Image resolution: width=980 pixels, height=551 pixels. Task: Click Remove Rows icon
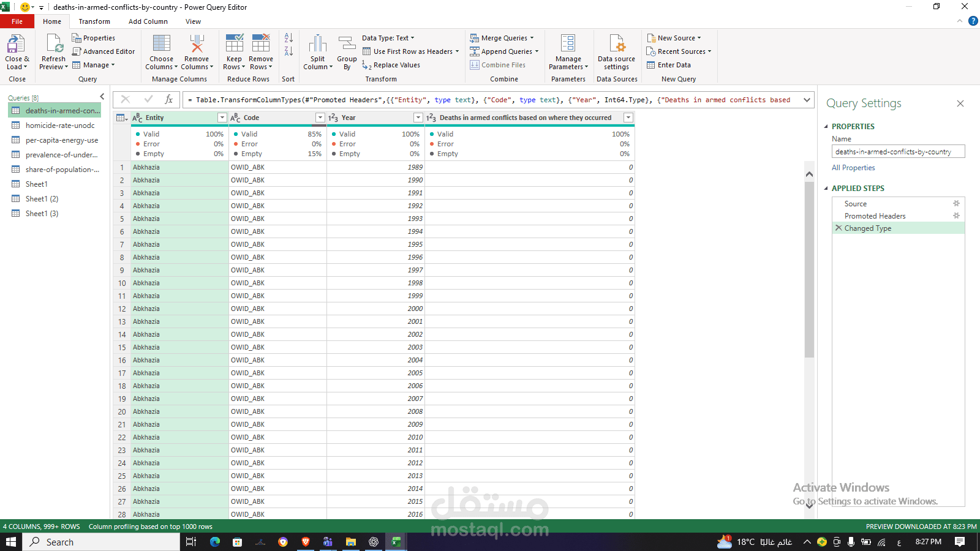pyautogui.click(x=261, y=43)
